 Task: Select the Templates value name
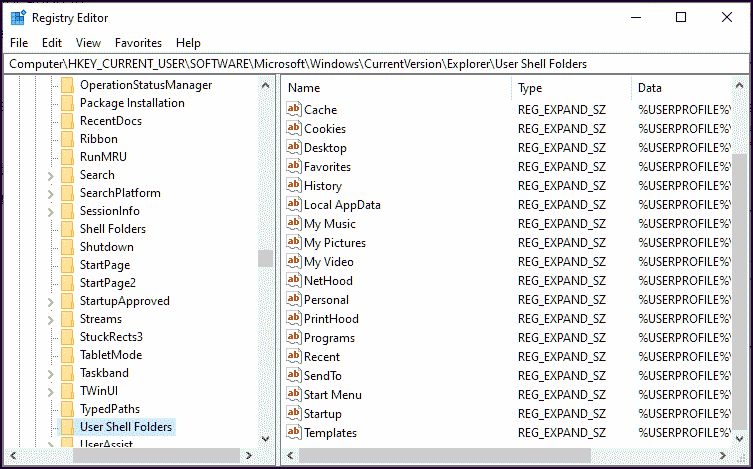[330, 433]
